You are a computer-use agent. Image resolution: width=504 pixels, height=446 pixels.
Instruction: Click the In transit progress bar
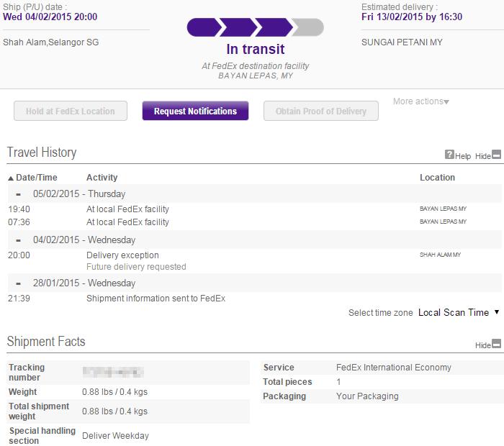pyautogui.click(x=255, y=27)
